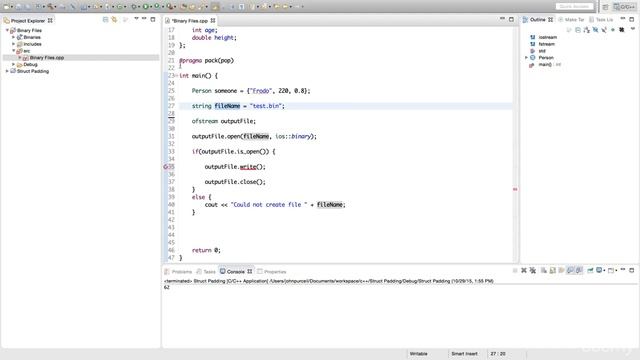Toggle Hide Static Members in Outline toolbar
640x360 pixels.
[x=604, y=30]
